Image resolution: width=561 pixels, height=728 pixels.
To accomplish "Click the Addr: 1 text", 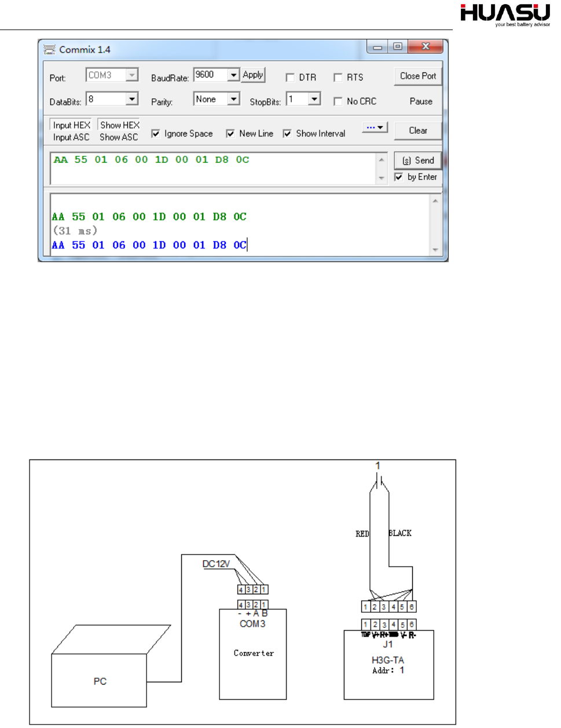I will (x=388, y=670).
